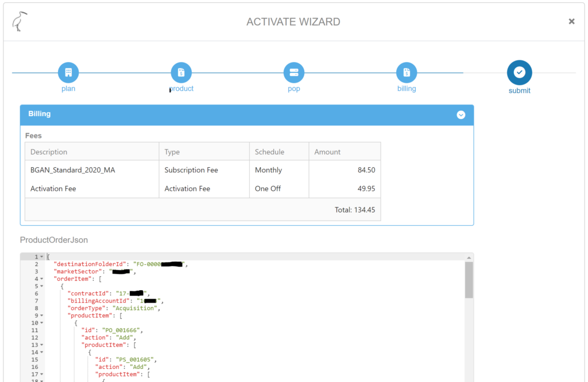This screenshot has width=588, height=382.
Task: Fold the JSON root object at line 1
Action: click(42, 257)
